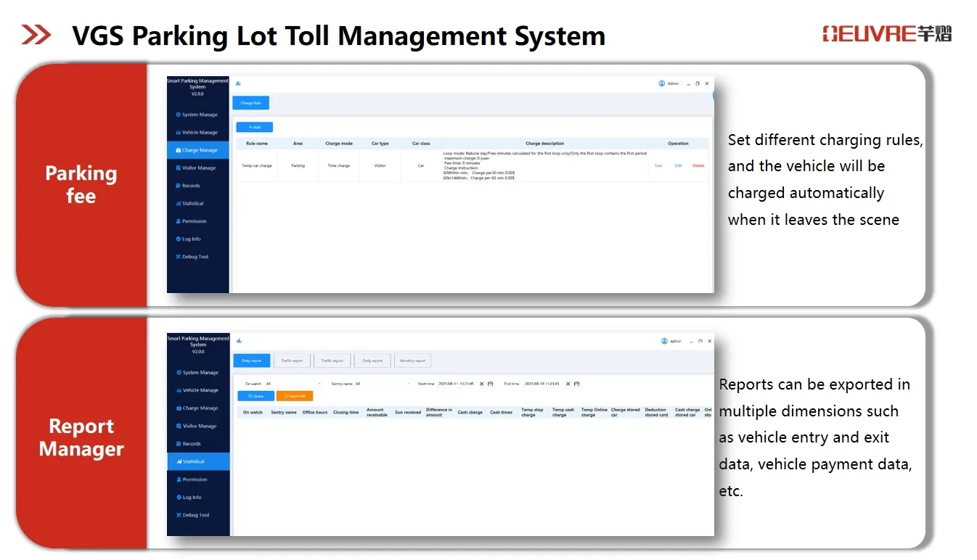Image resolution: width=977 pixels, height=560 pixels.
Task: Click the Start time date field
Action: coord(457,384)
